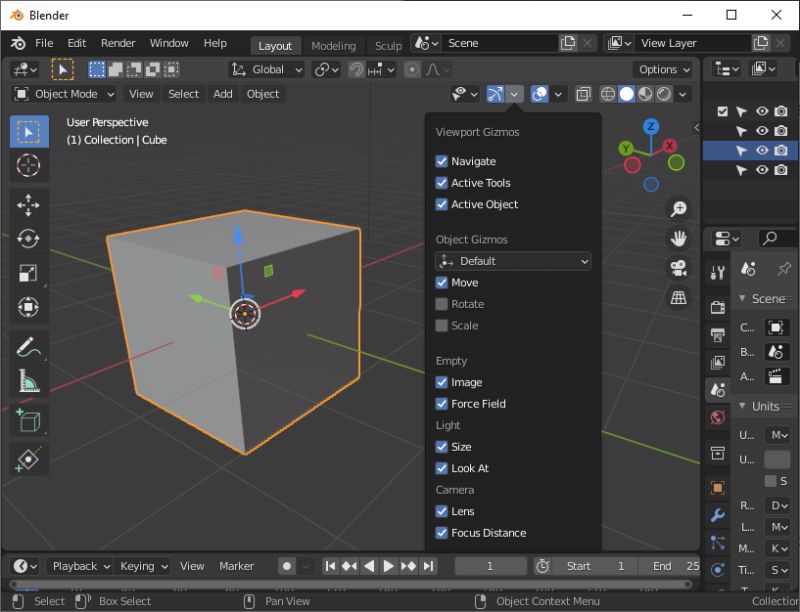Uncheck the Force Field checkbox
The width and height of the screenshot is (800, 612).
tap(441, 404)
